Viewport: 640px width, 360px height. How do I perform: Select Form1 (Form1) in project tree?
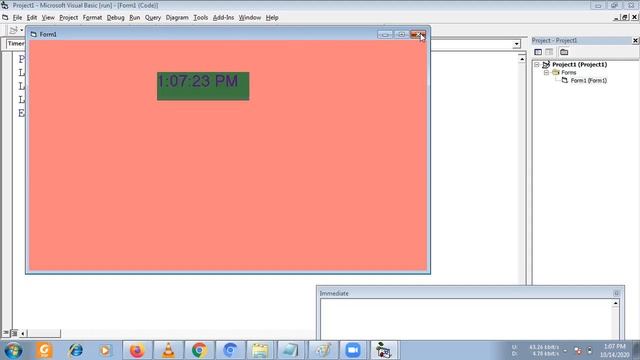coord(589,80)
